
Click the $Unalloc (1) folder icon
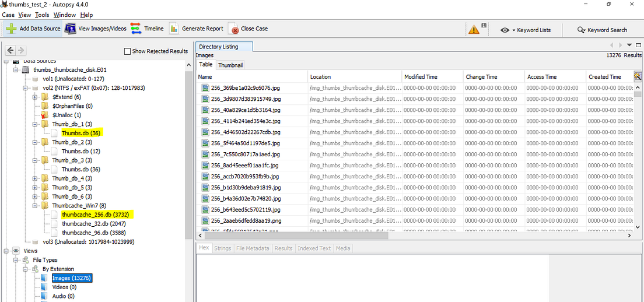pyautogui.click(x=44, y=115)
